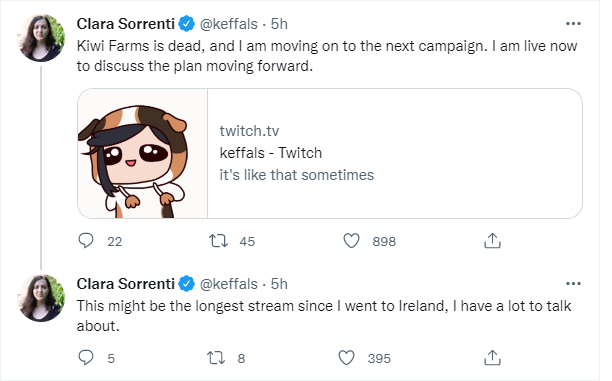Screen dimensions: 612x381
Task: Click Clara Sorrenti name on first tweet
Action: tap(126, 24)
